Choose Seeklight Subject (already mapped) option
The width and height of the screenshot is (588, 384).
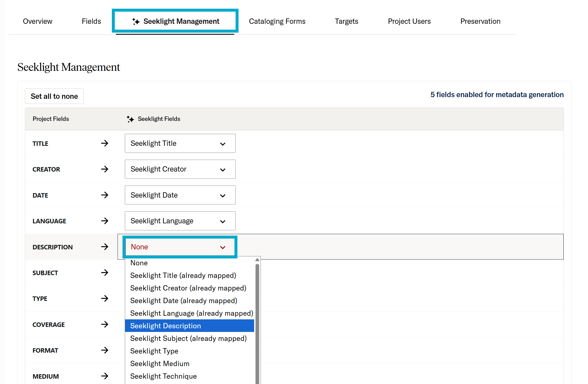pos(189,338)
